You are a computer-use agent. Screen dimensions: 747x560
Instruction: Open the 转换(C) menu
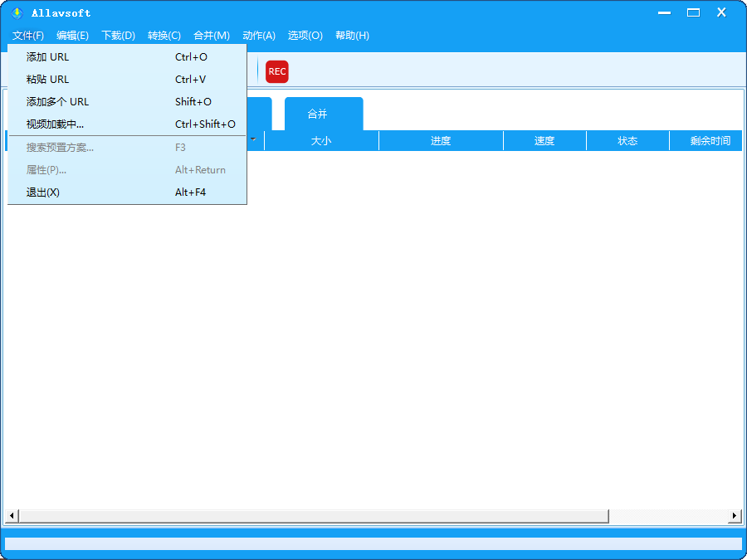(x=164, y=36)
